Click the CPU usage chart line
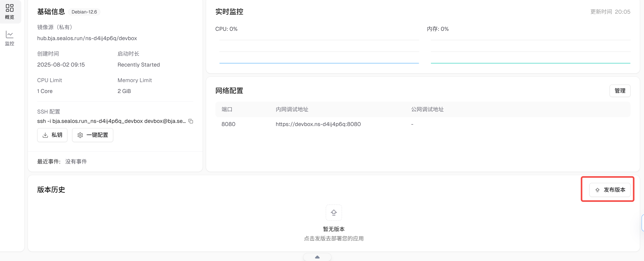The image size is (644, 261). 319,63
